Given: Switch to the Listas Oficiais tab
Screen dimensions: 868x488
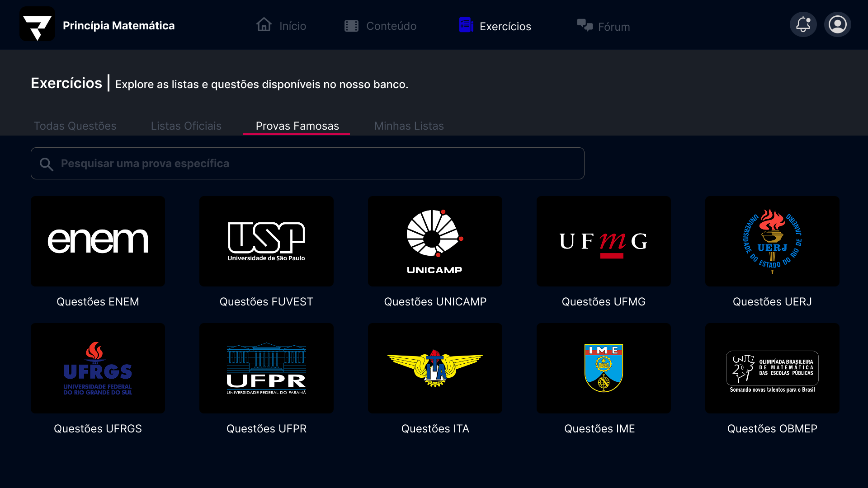Looking at the screenshot, I should tap(186, 126).
